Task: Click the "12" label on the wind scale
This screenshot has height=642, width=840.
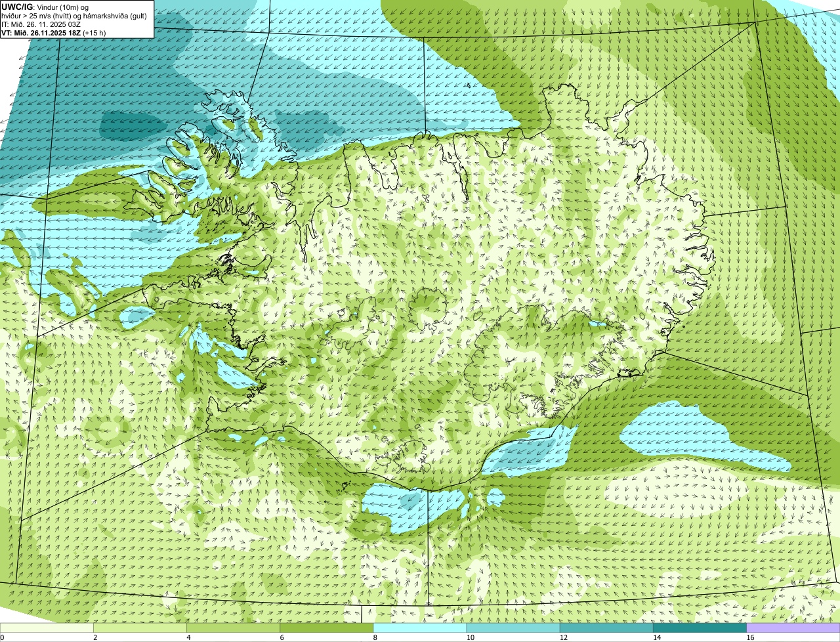Action: tap(564, 637)
